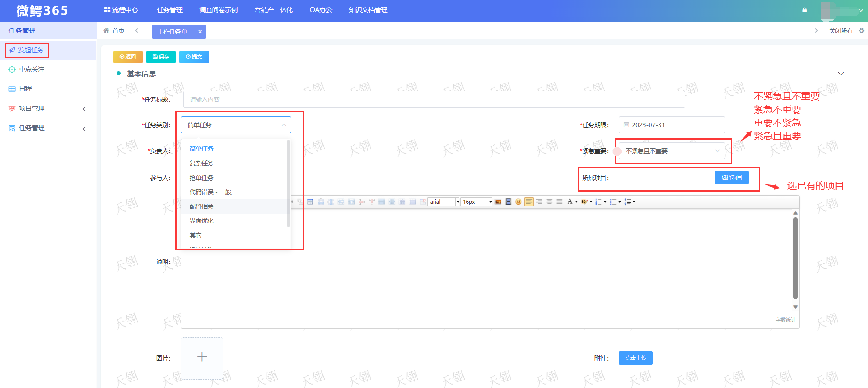This screenshot has height=388, width=868.
Task: Click the lock screen icon in header
Action: [x=804, y=10]
